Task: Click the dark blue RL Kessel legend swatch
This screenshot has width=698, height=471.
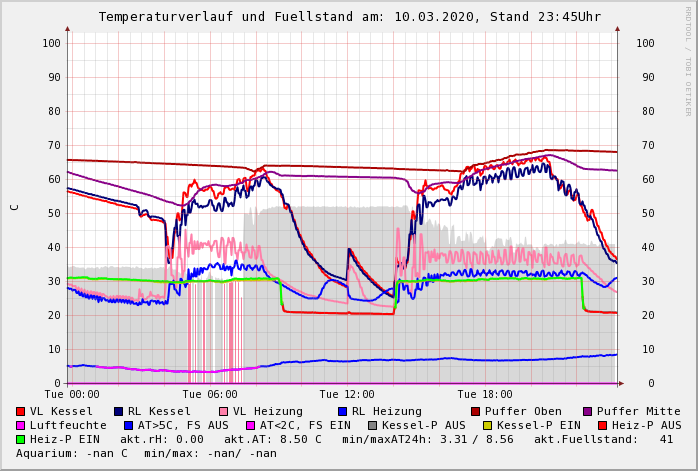Action: [118, 411]
